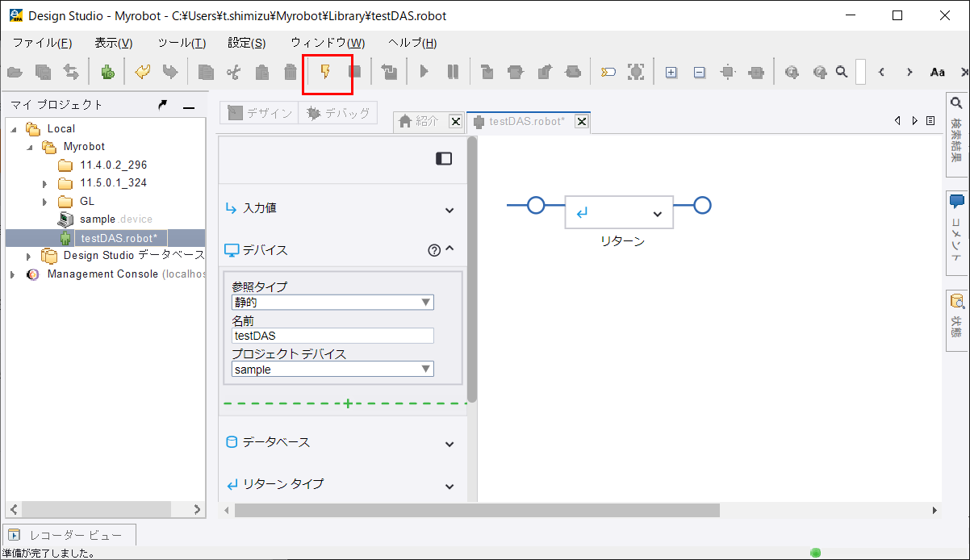Collapse the デバイス section
The image size is (970, 560).
tap(450, 249)
